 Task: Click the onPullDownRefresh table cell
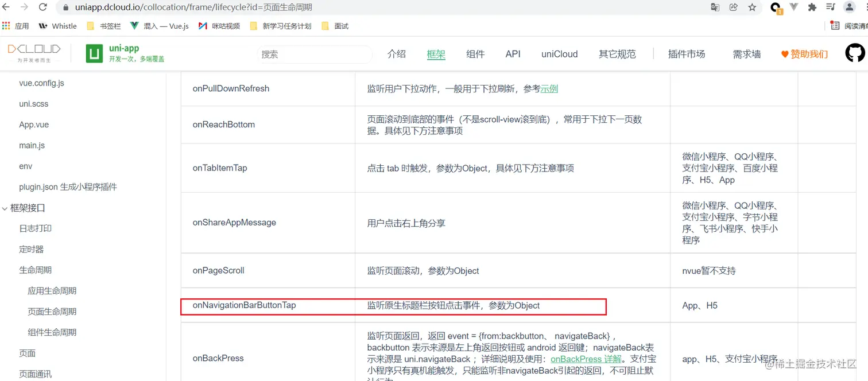[268, 88]
